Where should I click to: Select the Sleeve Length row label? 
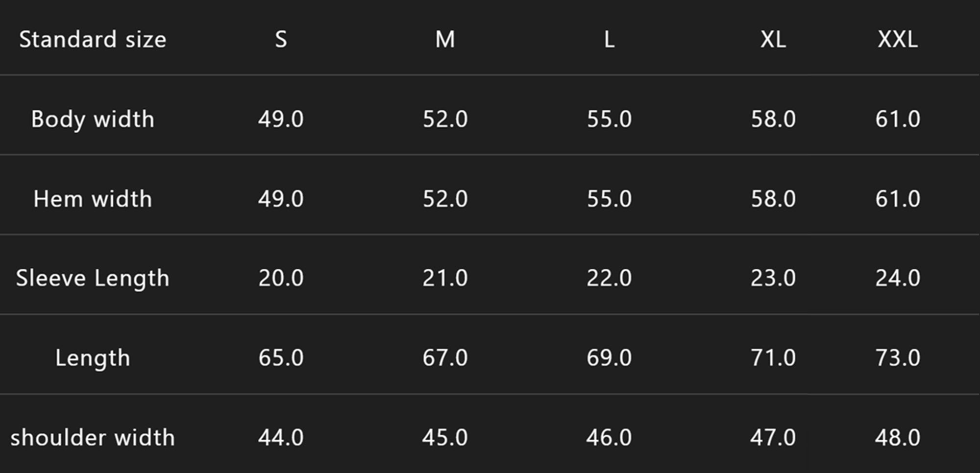pos(93,279)
